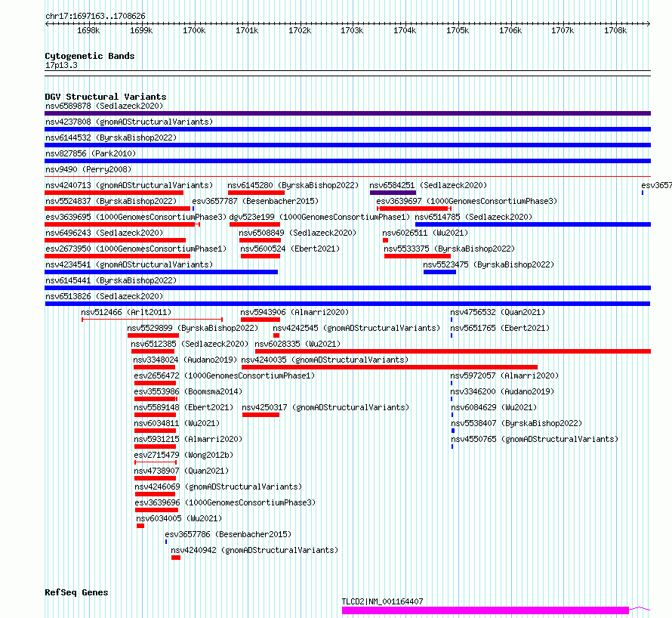Click the chr17:1697163..1708626 coordinate label
Screen dimensions: 672x618
click(95, 17)
